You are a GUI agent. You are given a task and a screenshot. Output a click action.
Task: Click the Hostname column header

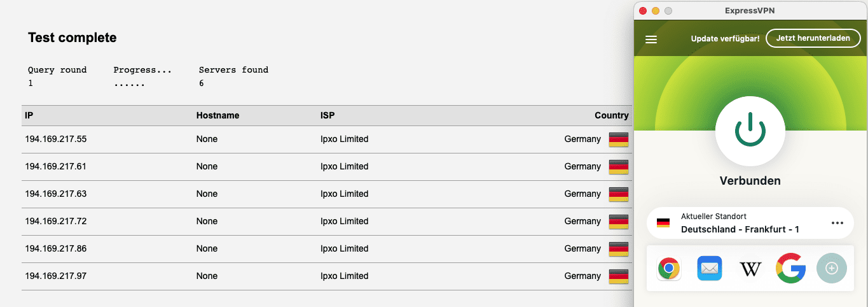pyautogui.click(x=217, y=115)
